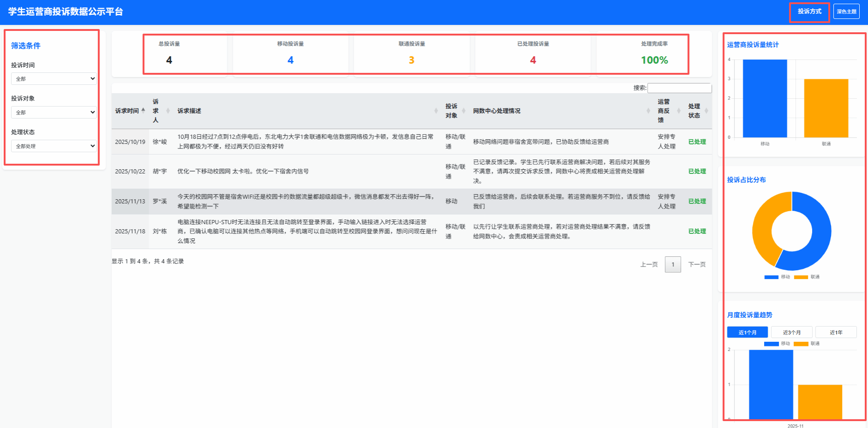868x428 pixels.
Task: Switch to 深色主题 dark theme
Action: pos(846,12)
